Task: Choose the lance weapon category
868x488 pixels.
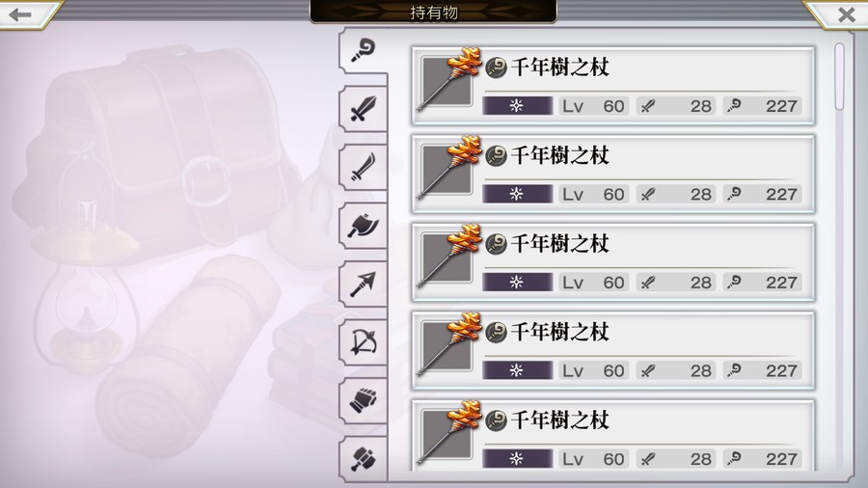Action: (363, 285)
